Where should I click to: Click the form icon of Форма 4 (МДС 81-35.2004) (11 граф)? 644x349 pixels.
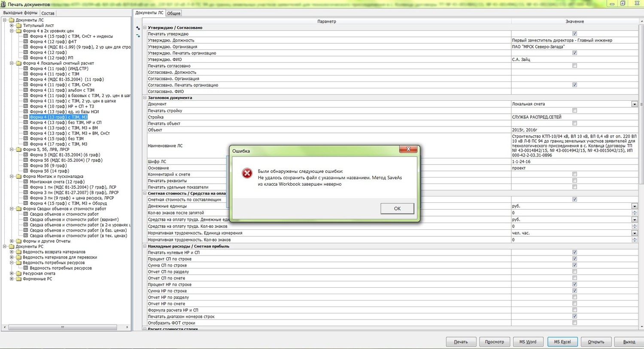26,79
